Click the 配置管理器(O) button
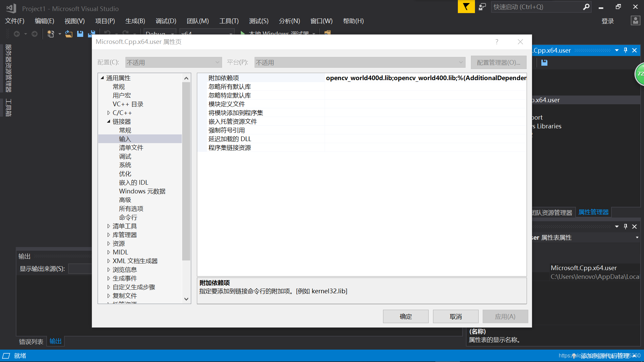 [498, 62]
